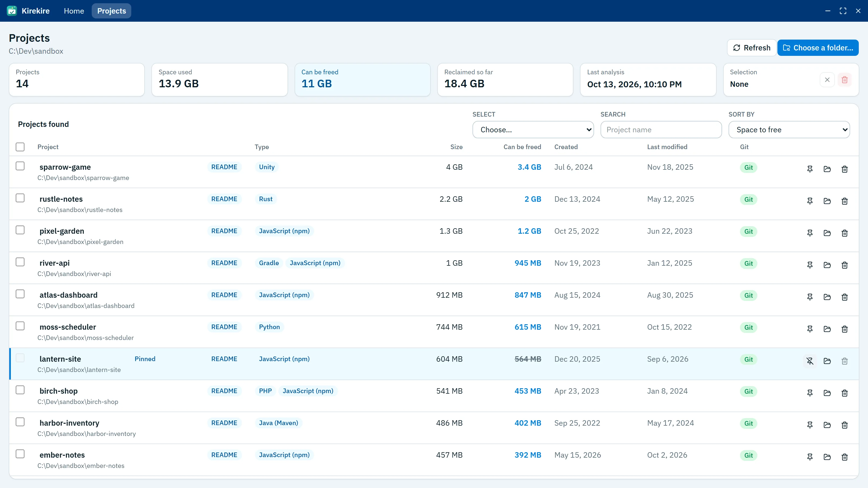Open the Sort by Space to free dropdown

pos(789,130)
